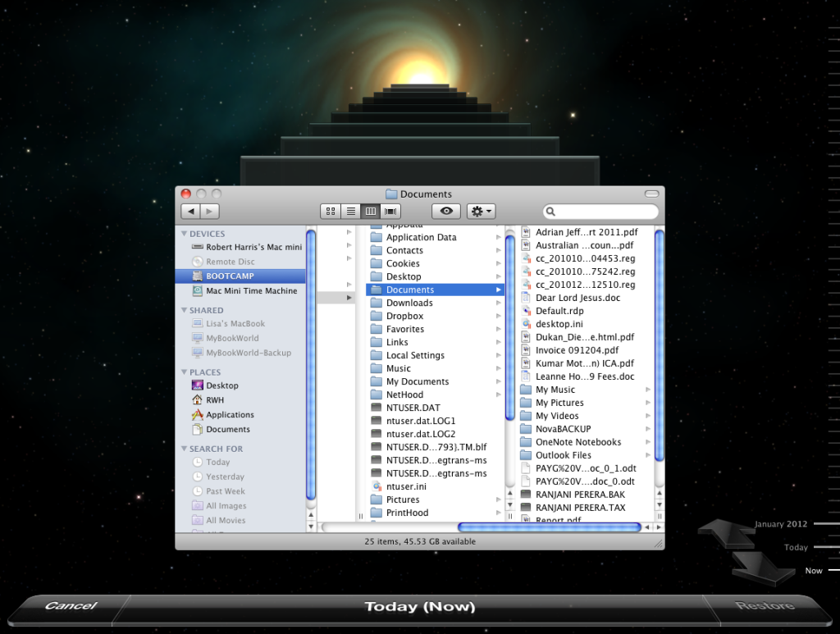Viewport: 840px width, 634px height.
Task: Collapse the SHARED sidebar section
Action: pos(185,310)
